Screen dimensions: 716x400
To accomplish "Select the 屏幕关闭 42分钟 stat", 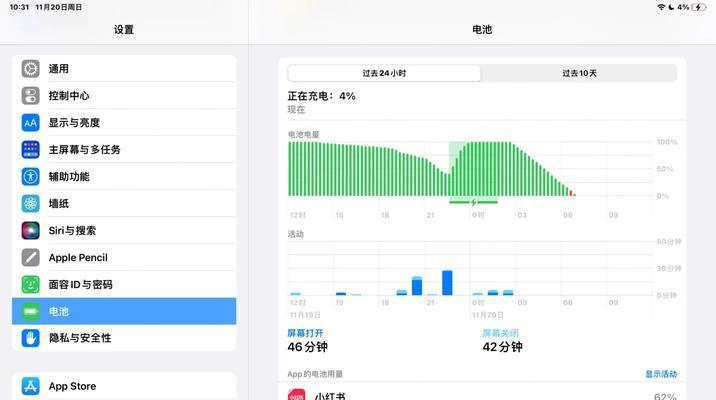I will tap(502, 341).
